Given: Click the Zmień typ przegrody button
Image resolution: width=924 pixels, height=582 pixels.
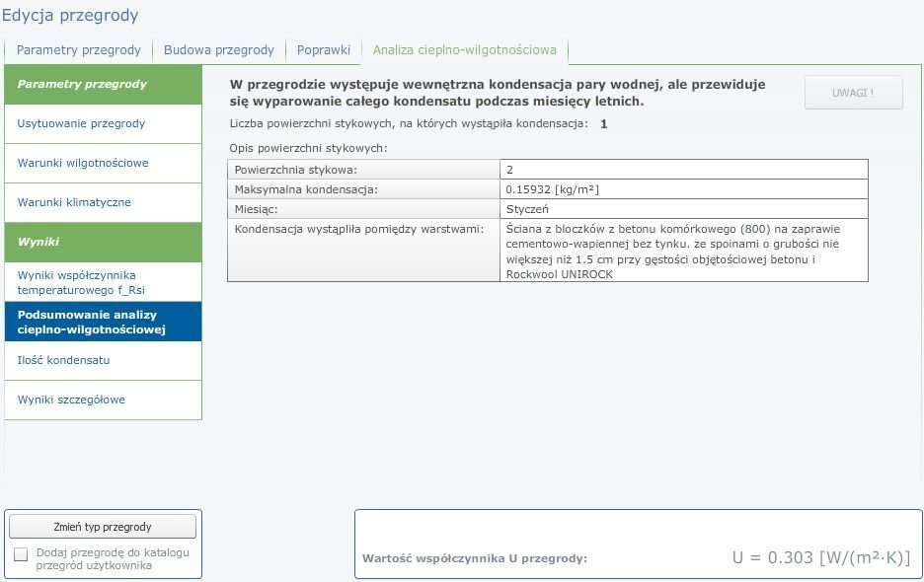Looking at the screenshot, I should (104, 527).
